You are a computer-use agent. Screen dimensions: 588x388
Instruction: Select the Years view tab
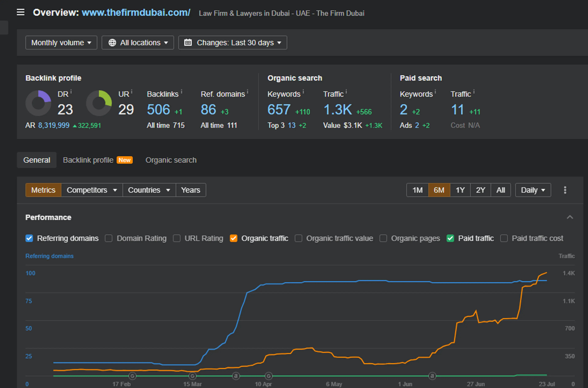point(191,190)
